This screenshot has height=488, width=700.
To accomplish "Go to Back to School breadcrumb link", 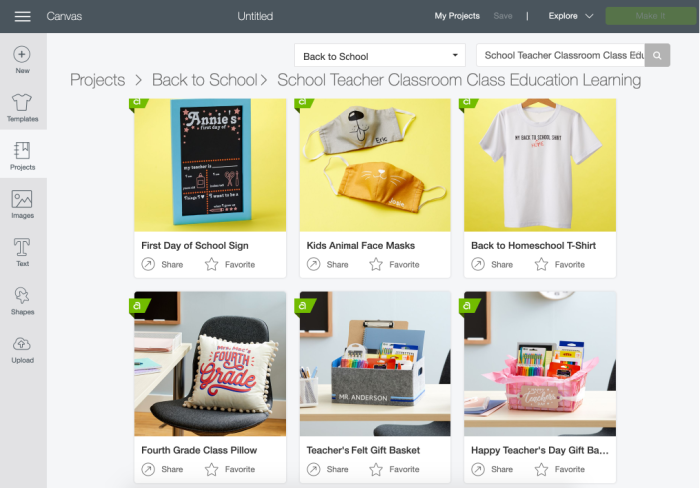I will coord(204,80).
